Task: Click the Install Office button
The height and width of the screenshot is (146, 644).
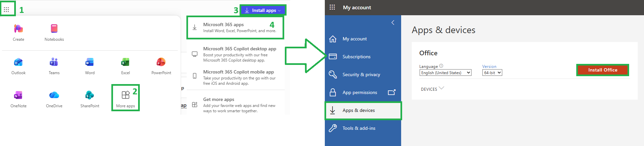Action: point(603,70)
